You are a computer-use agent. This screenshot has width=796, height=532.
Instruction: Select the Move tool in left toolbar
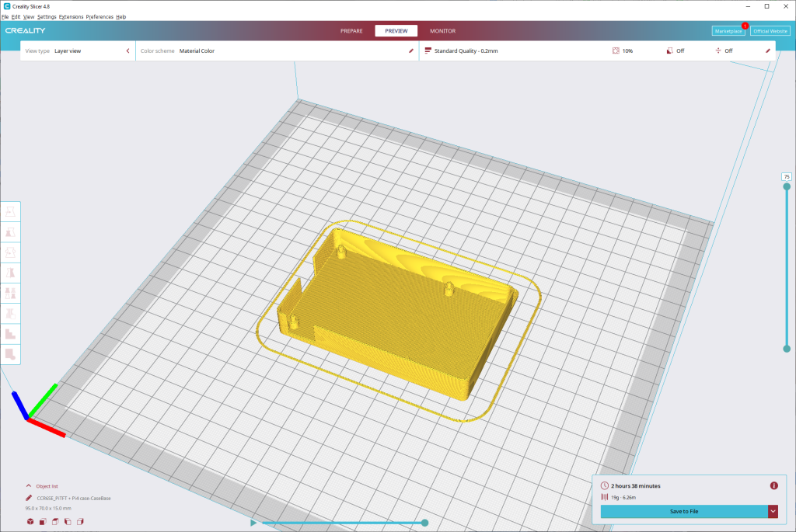10,212
